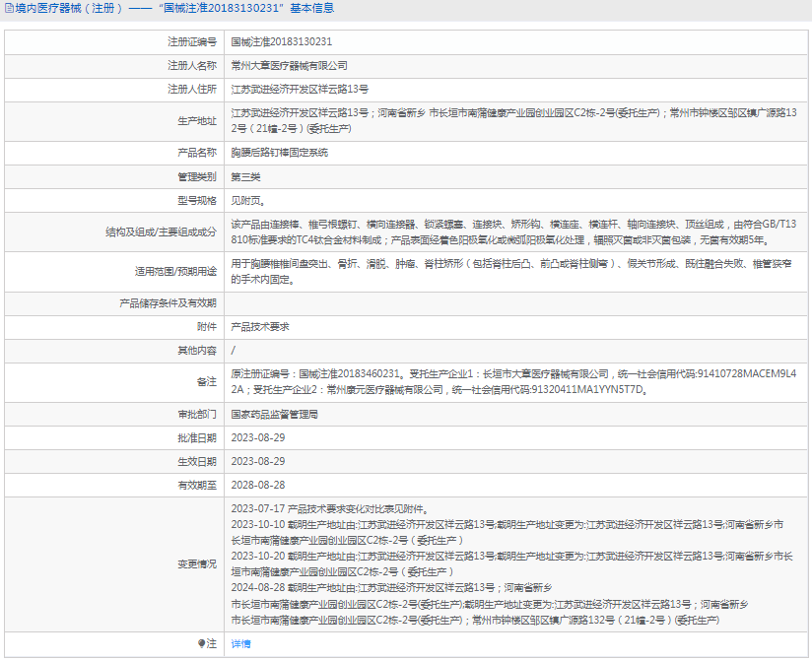Click the 产品储存条件及有效期 label

[x=169, y=302]
